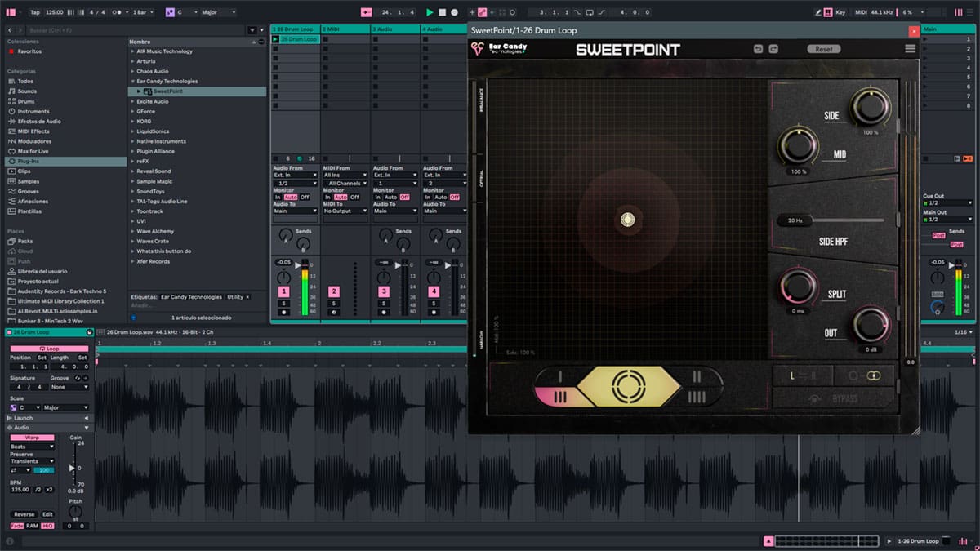Open Favoritos collection
Image resolution: width=980 pixels, height=551 pixels.
(x=29, y=51)
